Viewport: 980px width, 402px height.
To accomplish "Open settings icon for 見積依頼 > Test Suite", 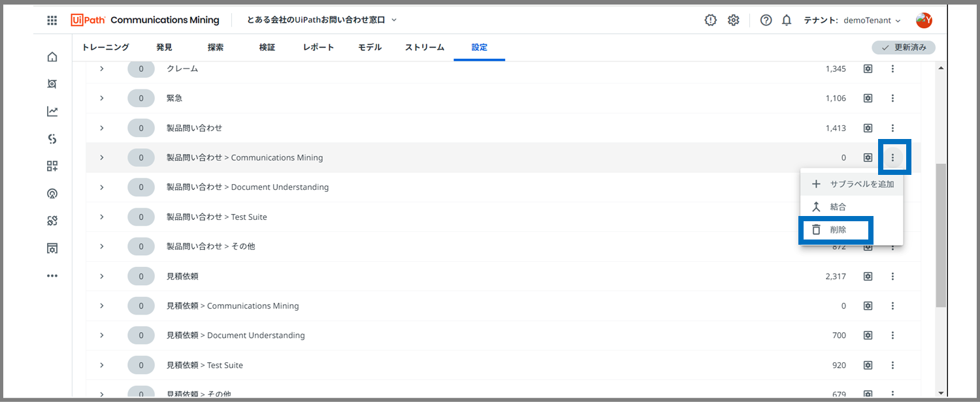I will tap(868, 365).
